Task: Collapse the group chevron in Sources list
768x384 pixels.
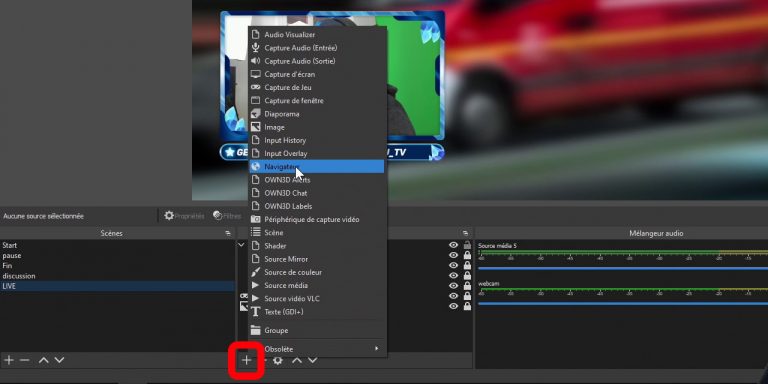Action: pos(241,244)
